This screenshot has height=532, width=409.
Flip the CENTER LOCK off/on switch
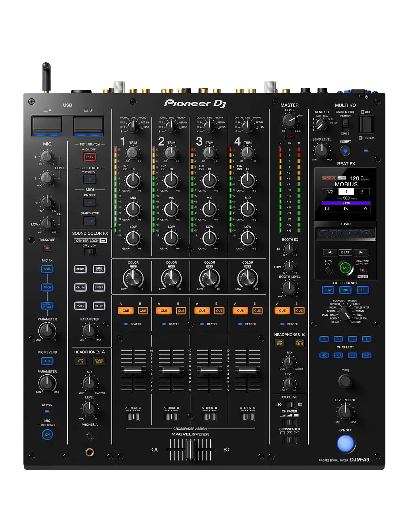(90, 251)
